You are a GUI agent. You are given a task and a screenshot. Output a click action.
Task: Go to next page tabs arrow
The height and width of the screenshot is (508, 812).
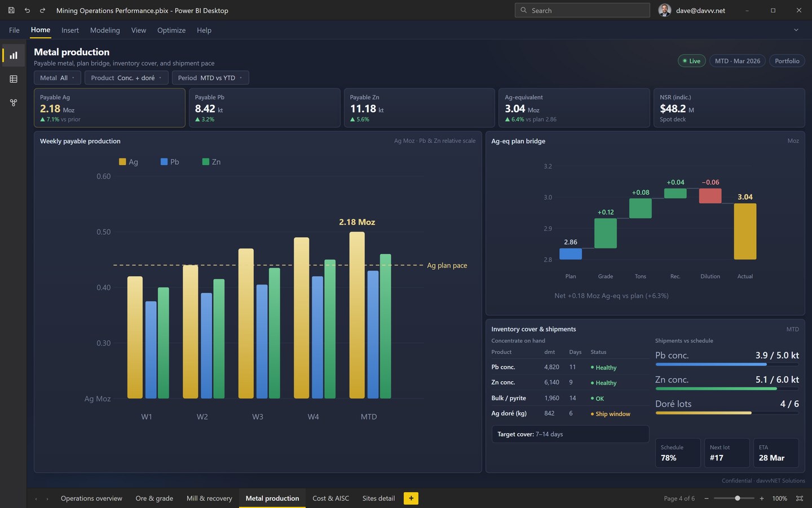point(47,498)
